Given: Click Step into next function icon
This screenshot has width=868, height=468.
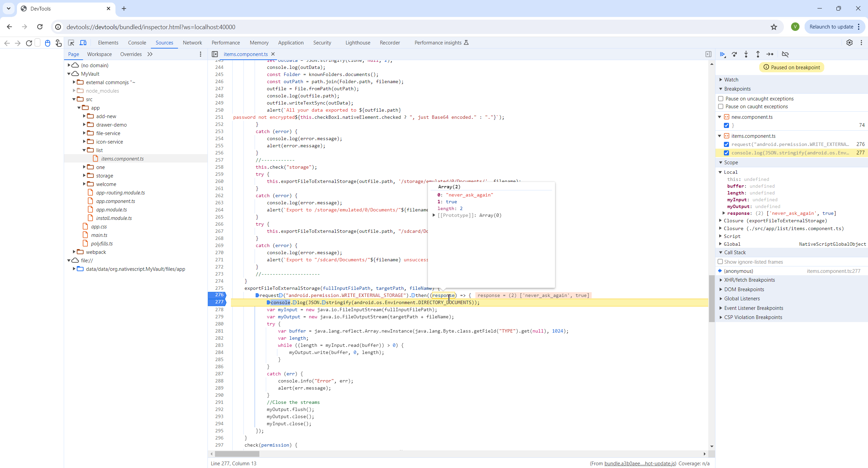Looking at the screenshot, I should coord(746,54).
